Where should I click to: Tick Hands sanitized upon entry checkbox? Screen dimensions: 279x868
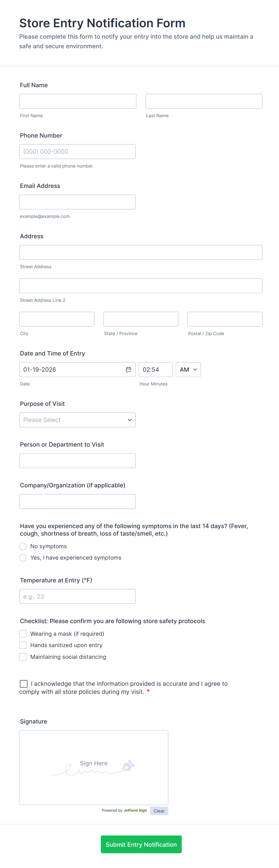tap(23, 645)
